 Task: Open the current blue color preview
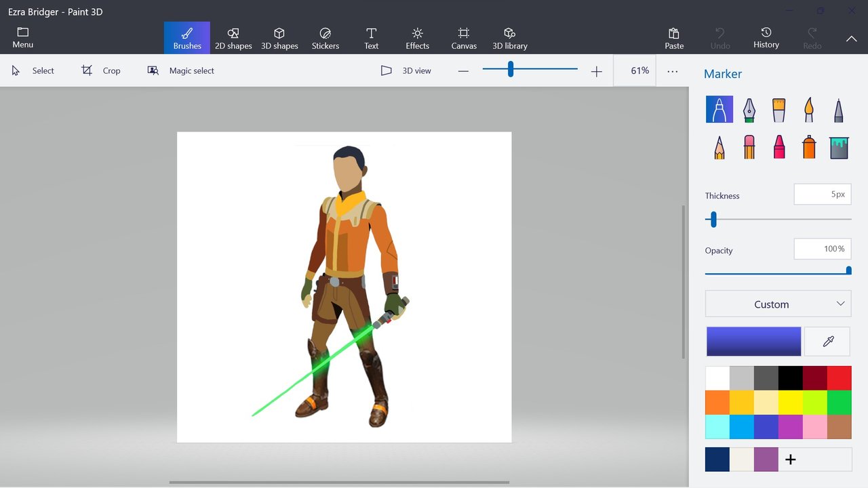[x=753, y=342]
